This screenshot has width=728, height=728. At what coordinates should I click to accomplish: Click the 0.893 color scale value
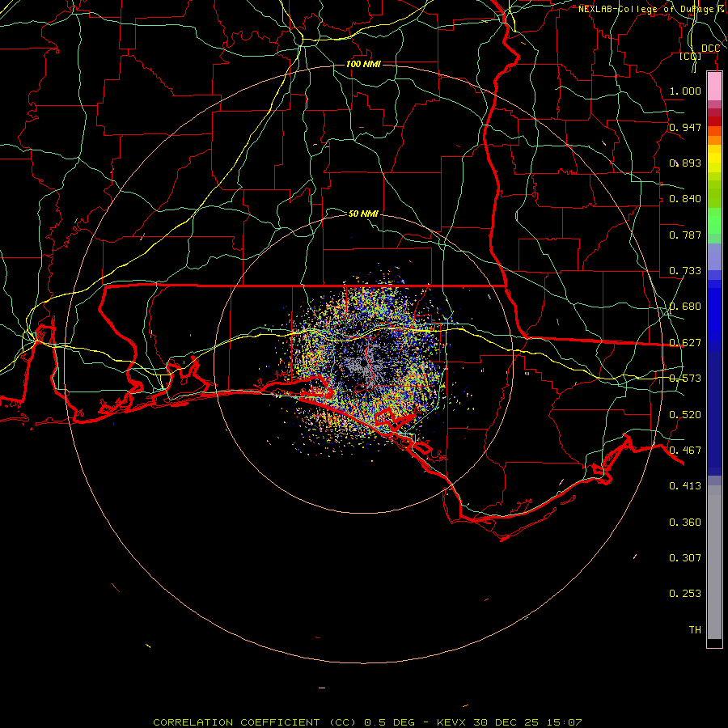pos(685,163)
